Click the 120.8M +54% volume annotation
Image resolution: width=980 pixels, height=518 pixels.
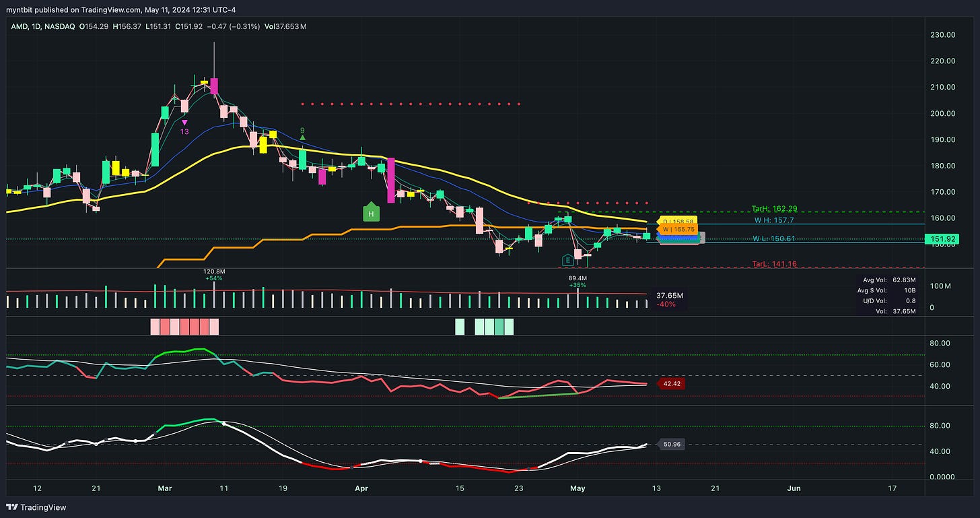214,274
